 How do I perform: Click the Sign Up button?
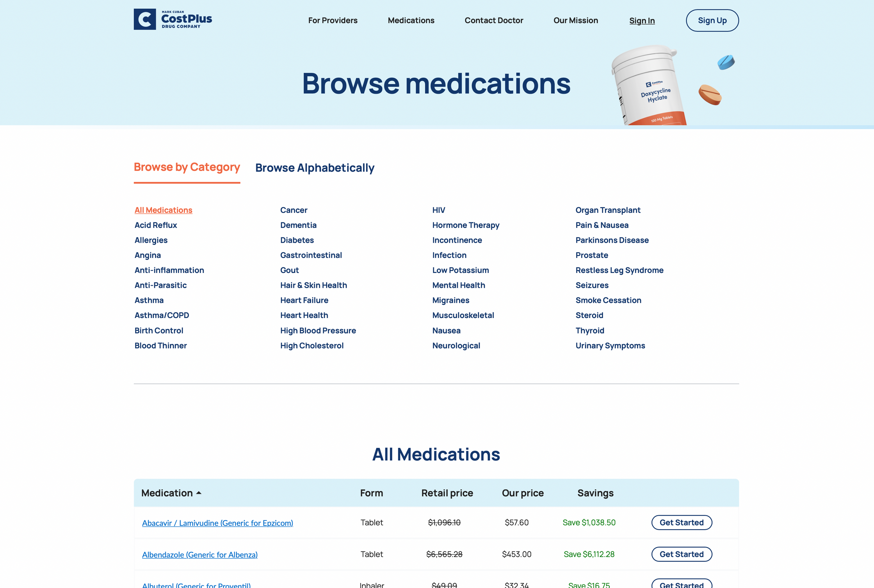(712, 21)
